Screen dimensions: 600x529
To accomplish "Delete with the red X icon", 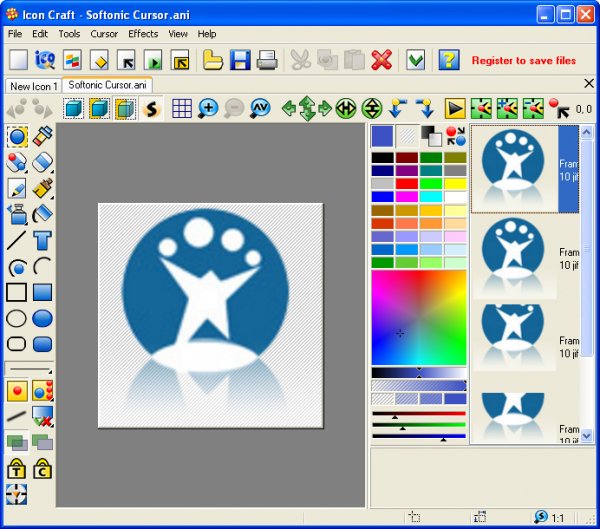I will tap(382, 60).
